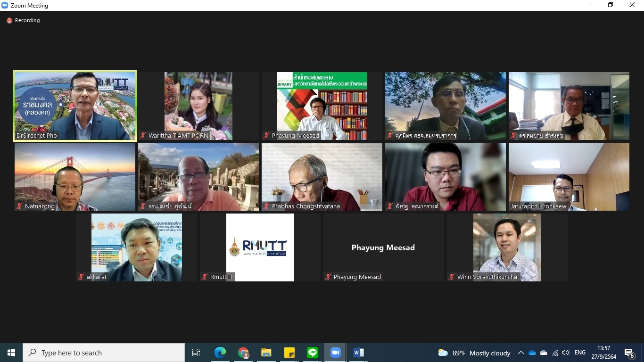Open Task View from the taskbar
Image resolution: width=644 pixels, height=362 pixels.
tap(196, 353)
